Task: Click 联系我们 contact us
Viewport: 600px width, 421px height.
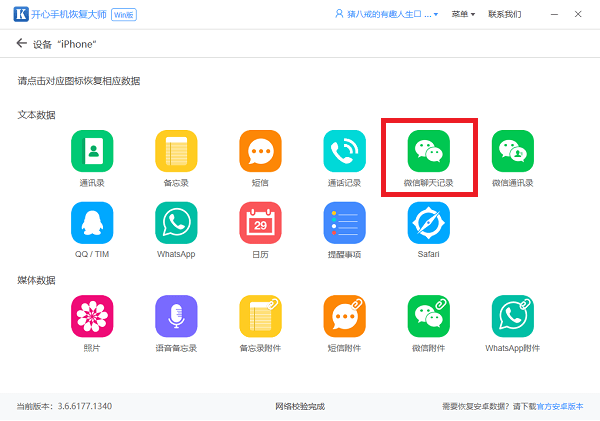Action: click(504, 14)
